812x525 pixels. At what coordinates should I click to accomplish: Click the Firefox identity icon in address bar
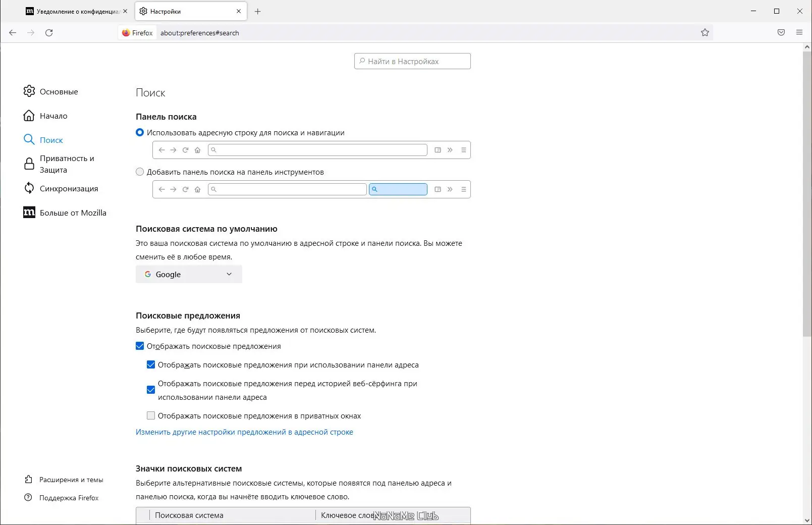point(126,33)
